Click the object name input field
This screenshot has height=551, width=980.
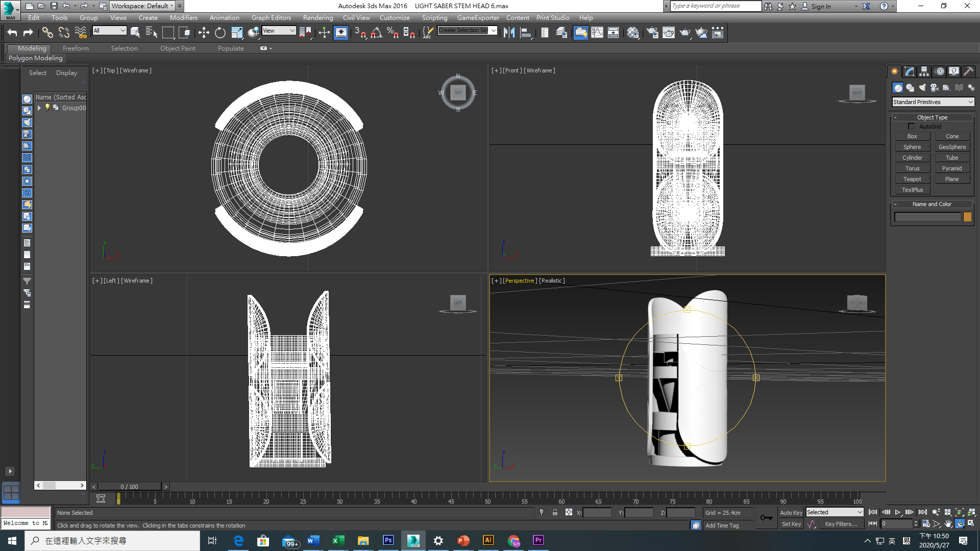927,217
